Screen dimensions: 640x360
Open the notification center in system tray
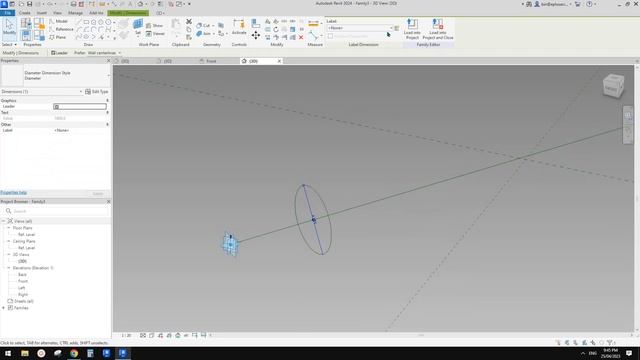point(629,353)
